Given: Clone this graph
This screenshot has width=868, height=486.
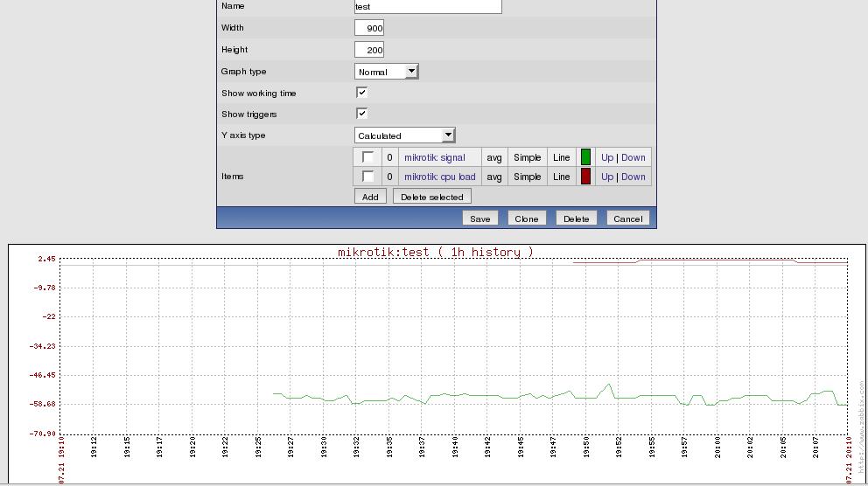Looking at the screenshot, I should [x=526, y=219].
